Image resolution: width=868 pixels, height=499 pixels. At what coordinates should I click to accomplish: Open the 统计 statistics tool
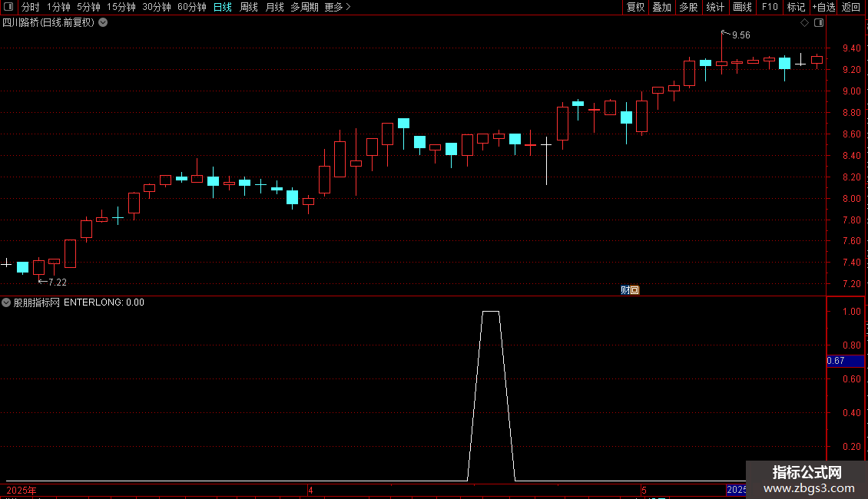click(715, 7)
